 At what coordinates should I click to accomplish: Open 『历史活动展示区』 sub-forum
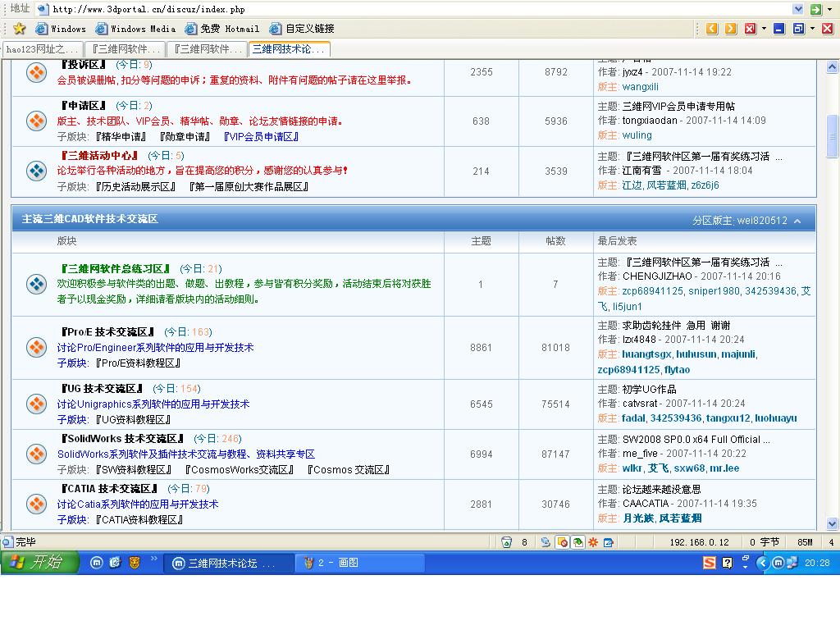(x=136, y=187)
